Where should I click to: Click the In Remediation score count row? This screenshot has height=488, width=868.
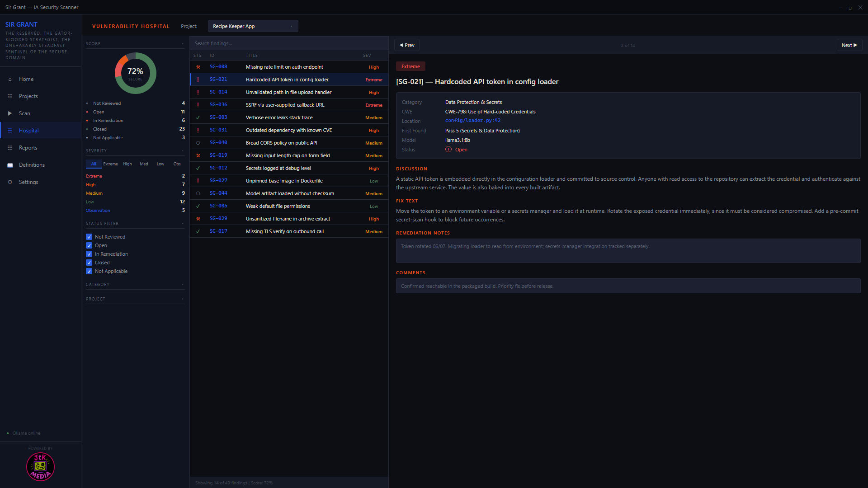(135, 121)
